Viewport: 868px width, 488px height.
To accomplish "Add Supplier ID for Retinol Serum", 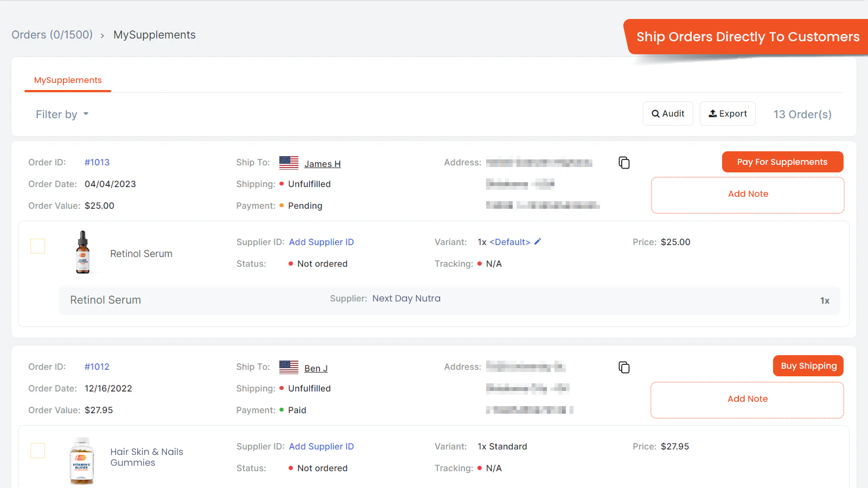I will coord(321,242).
